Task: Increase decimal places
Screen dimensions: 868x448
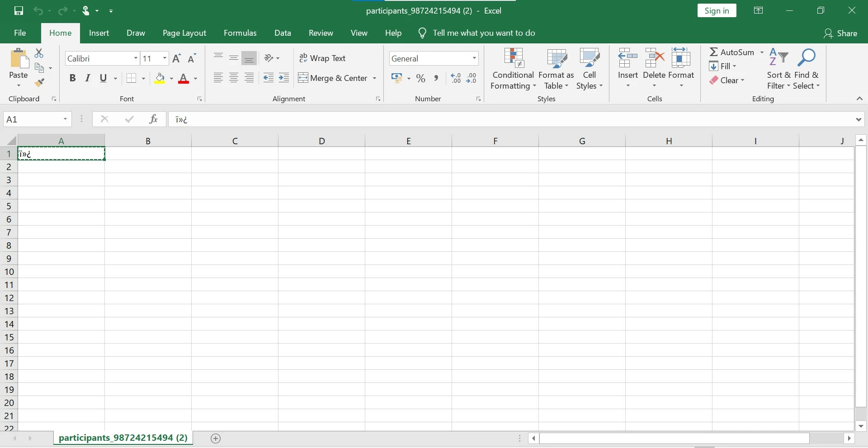Action: [456, 78]
